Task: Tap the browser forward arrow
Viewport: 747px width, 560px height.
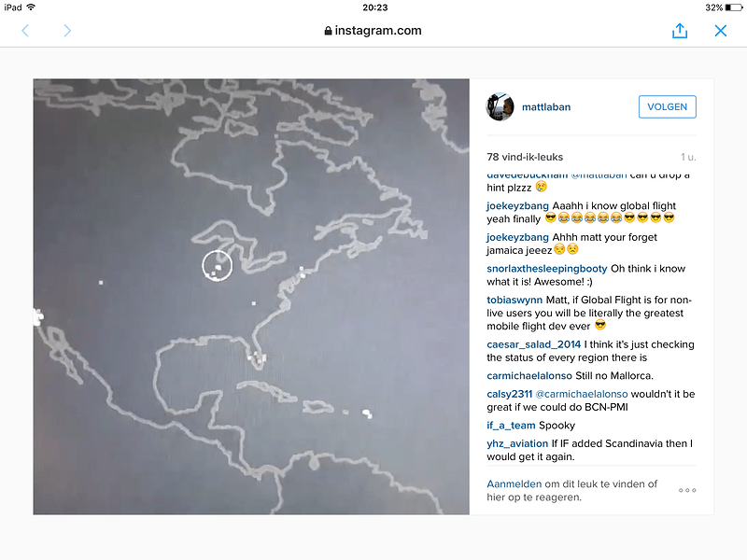Action: click(x=67, y=31)
